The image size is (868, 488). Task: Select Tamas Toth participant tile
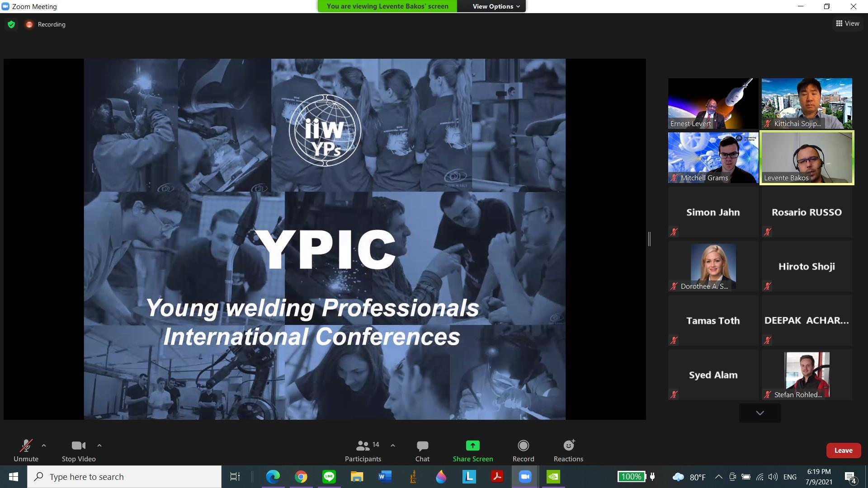713,320
